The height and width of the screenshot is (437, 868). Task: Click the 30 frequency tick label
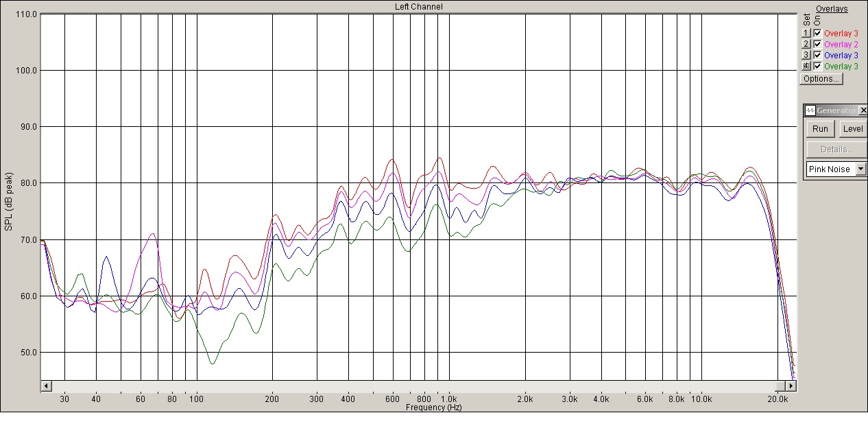tap(64, 399)
